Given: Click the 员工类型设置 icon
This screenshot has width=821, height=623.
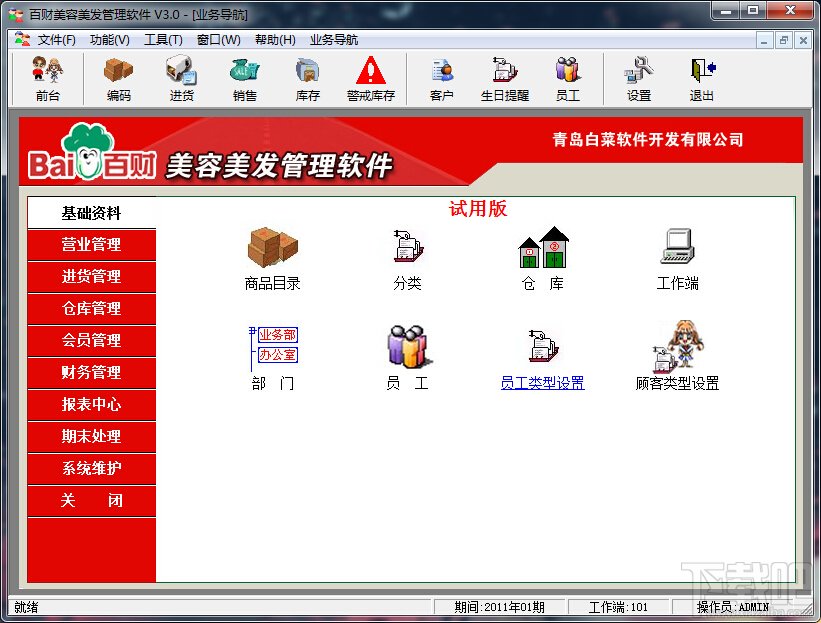Looking at the screenshot, I should point(543,346).
